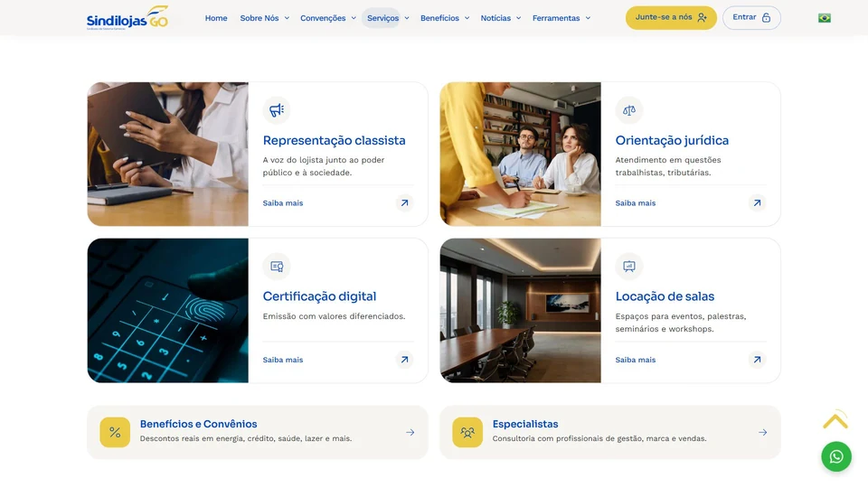Screen dimensions: 868x488
Task: Open the Representação classista heading
Action: pos(335,141)
